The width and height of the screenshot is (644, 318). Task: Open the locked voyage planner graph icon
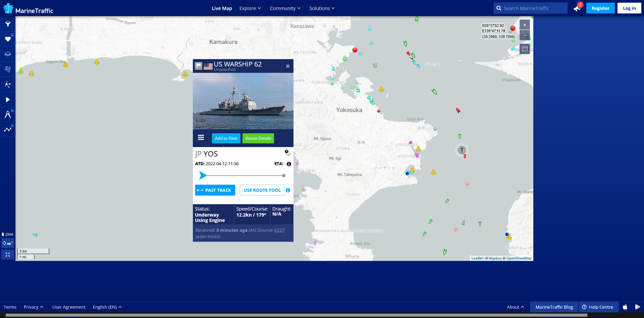(x=8, y=129)
